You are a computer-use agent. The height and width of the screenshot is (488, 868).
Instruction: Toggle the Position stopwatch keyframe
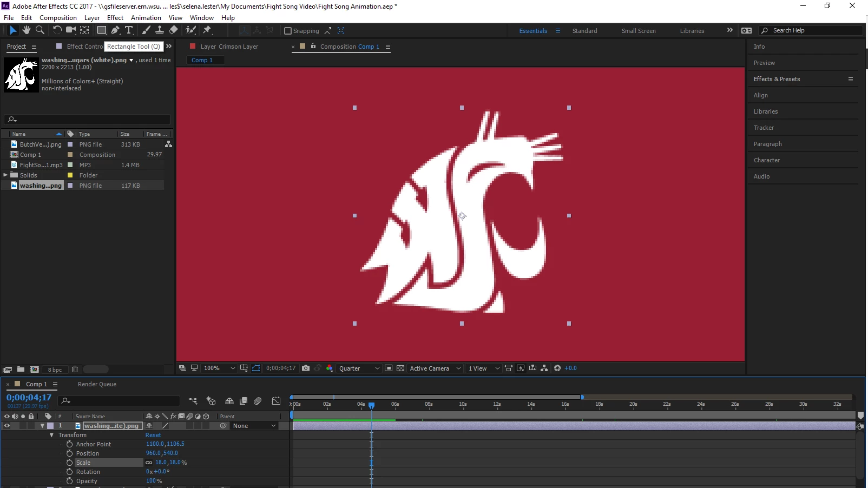point(69,453)
